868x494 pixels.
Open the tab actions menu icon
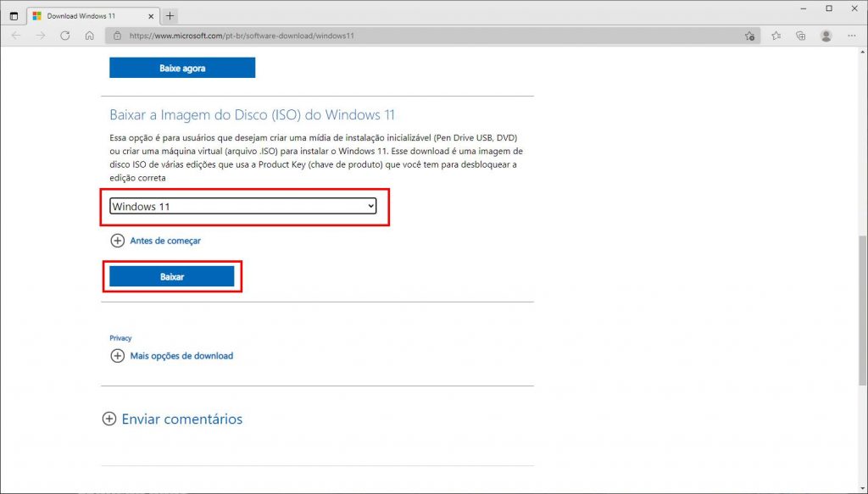pyautogui.click(x=14, y=15)
